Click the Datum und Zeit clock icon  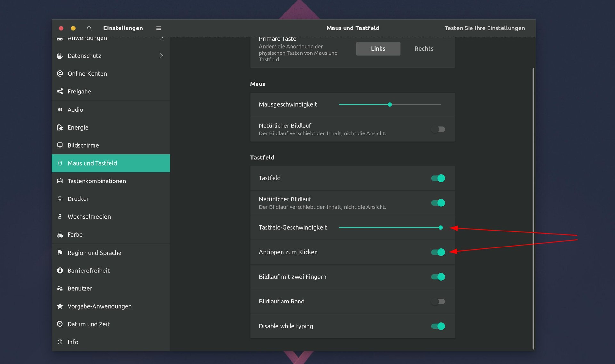click(60, 324)
